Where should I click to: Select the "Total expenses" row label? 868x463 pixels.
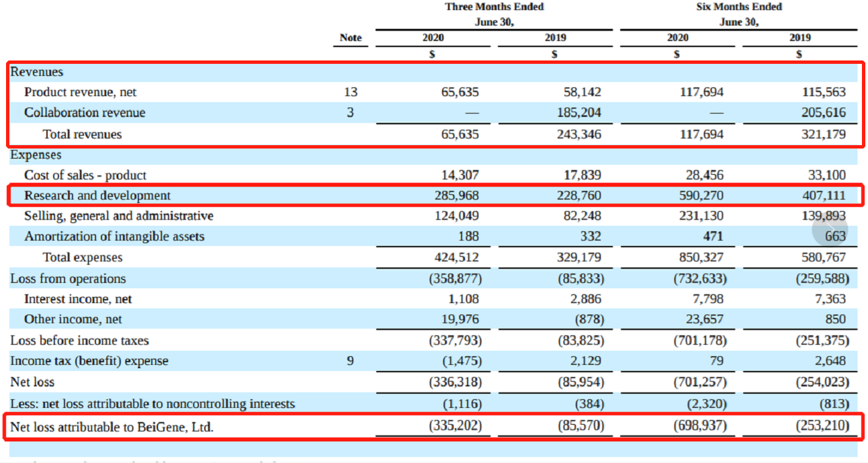click(83, 257)
